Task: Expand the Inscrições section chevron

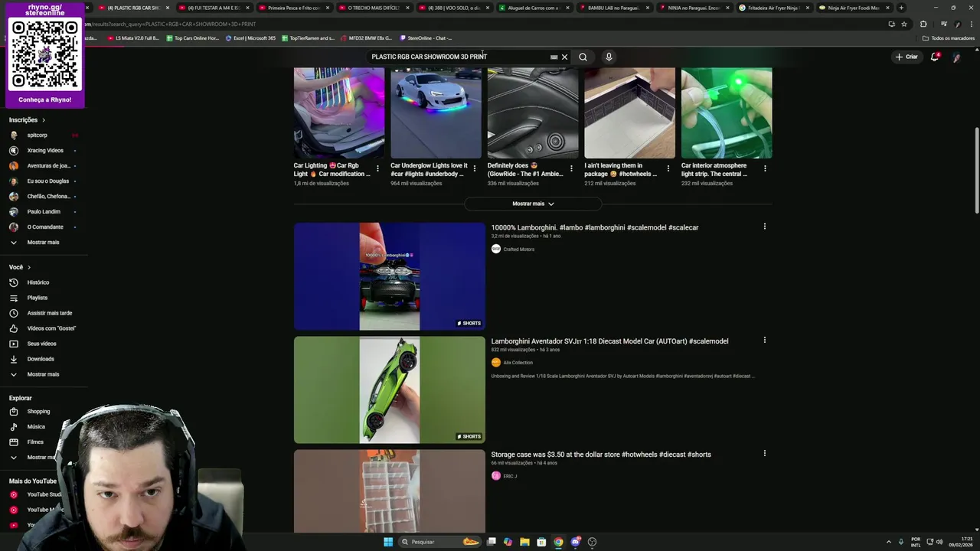Action: [44, 120]
